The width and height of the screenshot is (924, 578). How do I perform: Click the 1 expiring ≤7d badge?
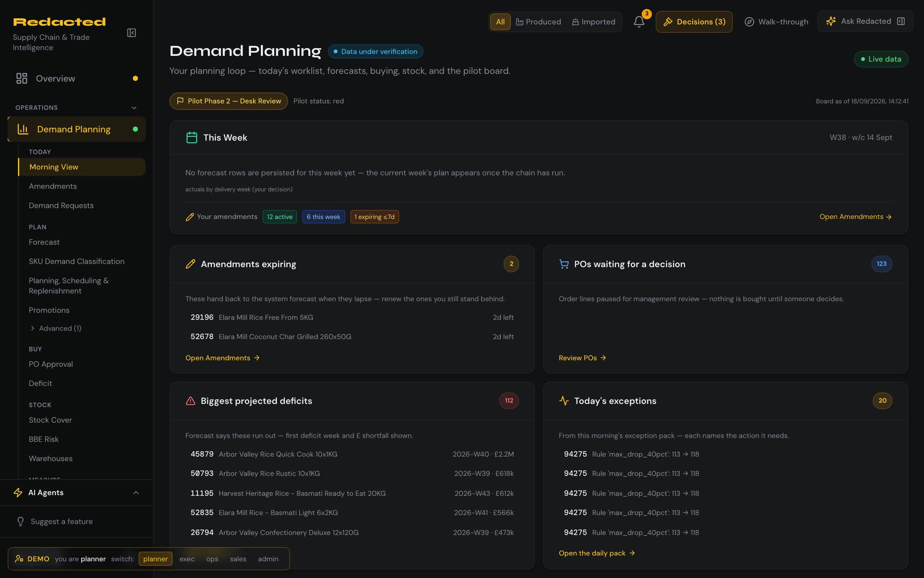click(x=374, y=217)
